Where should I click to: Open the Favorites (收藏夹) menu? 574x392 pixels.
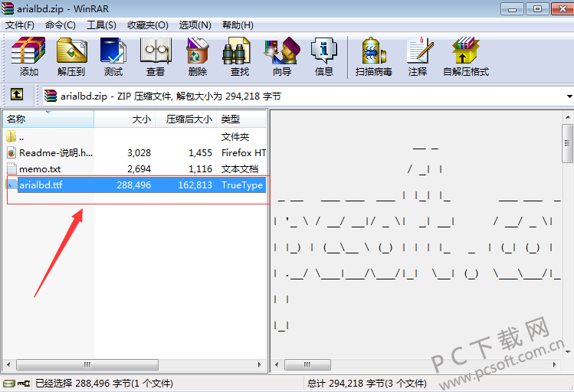tap(148, 24)
